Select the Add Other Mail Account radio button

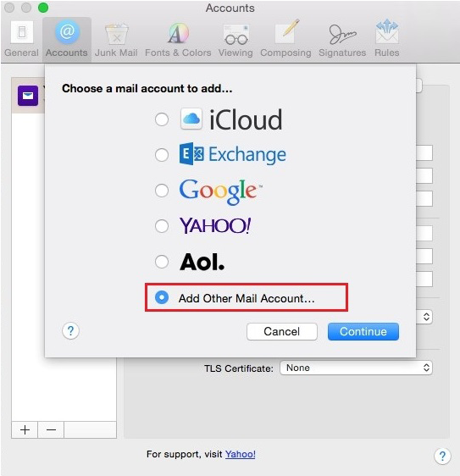coord(162,297)
